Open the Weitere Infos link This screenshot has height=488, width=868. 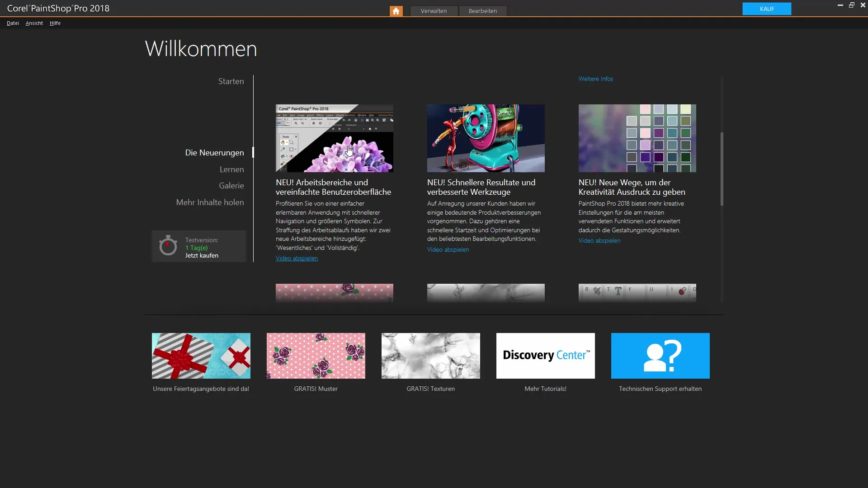pos(596,79)
